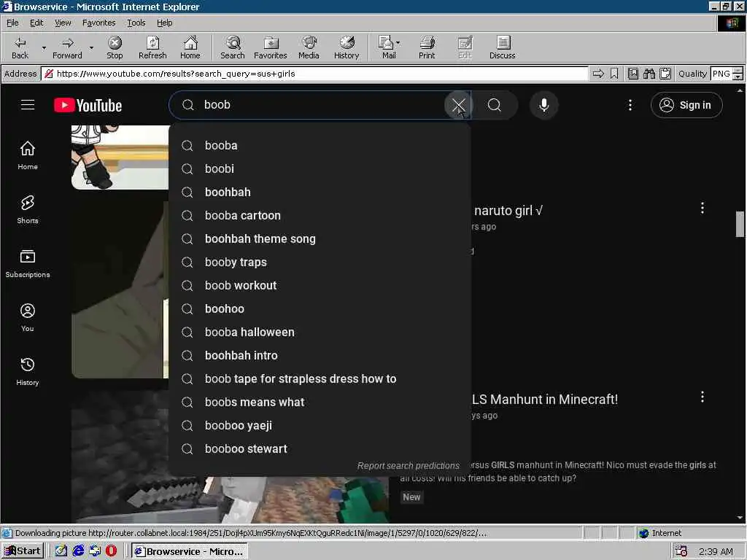Open the IE Search toolbar button
Viewport: 747px width, 560px height.
click(x=233, y=47)
